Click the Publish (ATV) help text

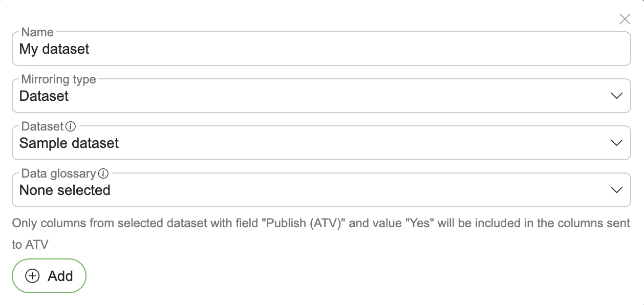(x=320, y=224)
